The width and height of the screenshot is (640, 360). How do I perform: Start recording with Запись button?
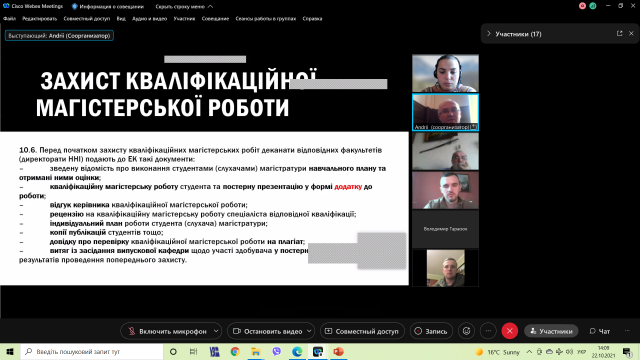click(x=431, y=331)
